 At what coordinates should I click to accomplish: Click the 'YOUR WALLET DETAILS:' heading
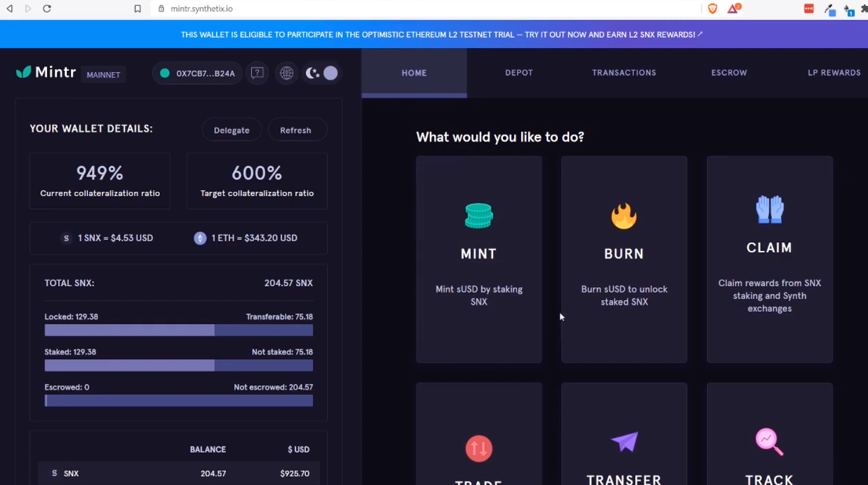coord(91,129)
